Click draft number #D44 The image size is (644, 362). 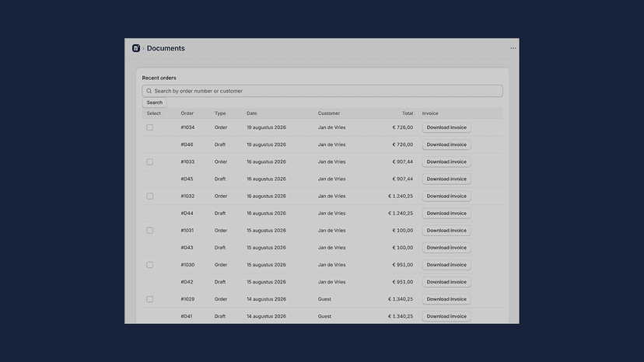click(x=187, y=214)
